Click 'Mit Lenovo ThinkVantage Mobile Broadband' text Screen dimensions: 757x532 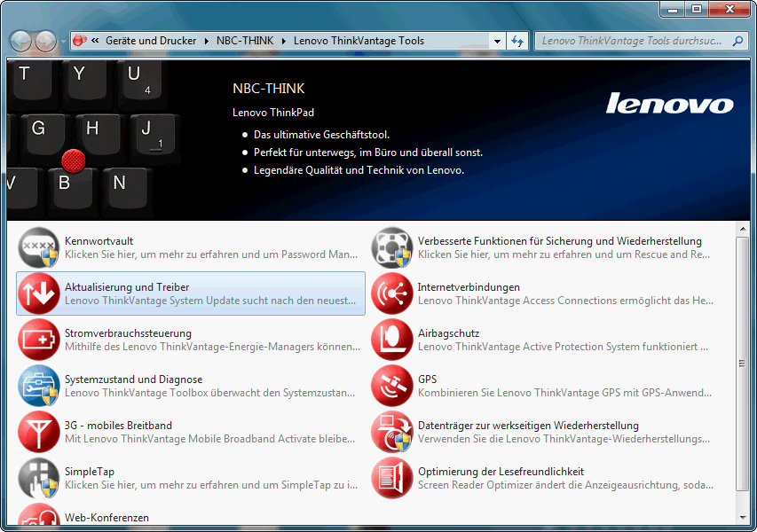point(210,439)
